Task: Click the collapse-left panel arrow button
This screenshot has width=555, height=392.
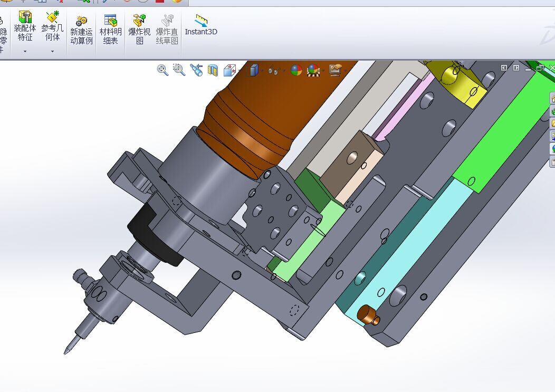Action: 504,68
